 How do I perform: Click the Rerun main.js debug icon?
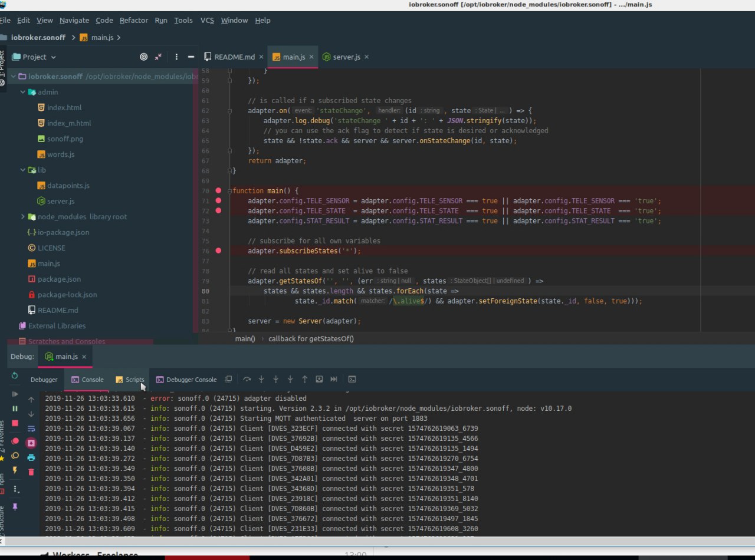(x=15, y=375)
